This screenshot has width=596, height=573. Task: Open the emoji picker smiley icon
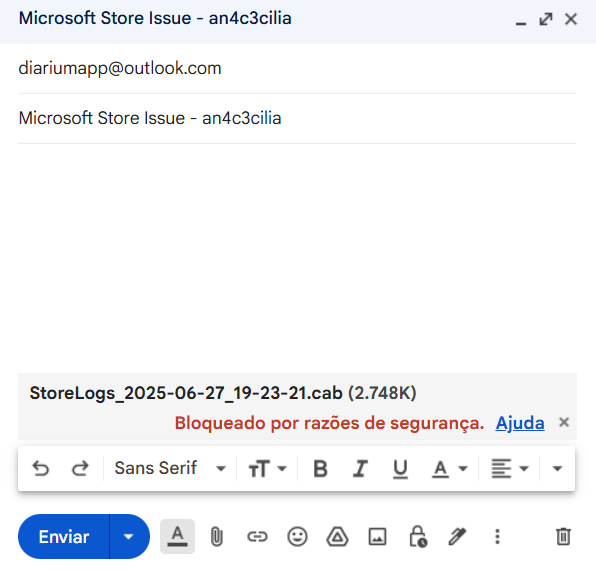(297, 536)
